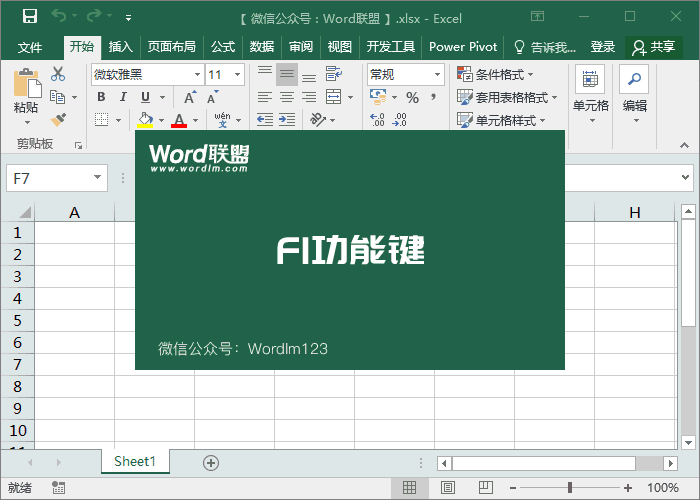Apply percent style
The height and width of the screenshot is (500, 700).
[x=412, y=97]
